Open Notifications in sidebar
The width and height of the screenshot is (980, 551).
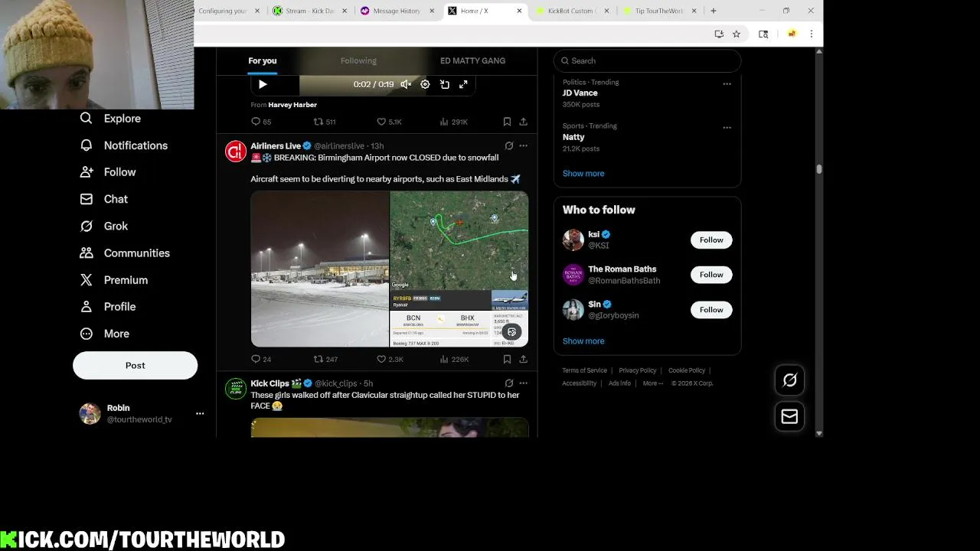(x=124, y=145)
